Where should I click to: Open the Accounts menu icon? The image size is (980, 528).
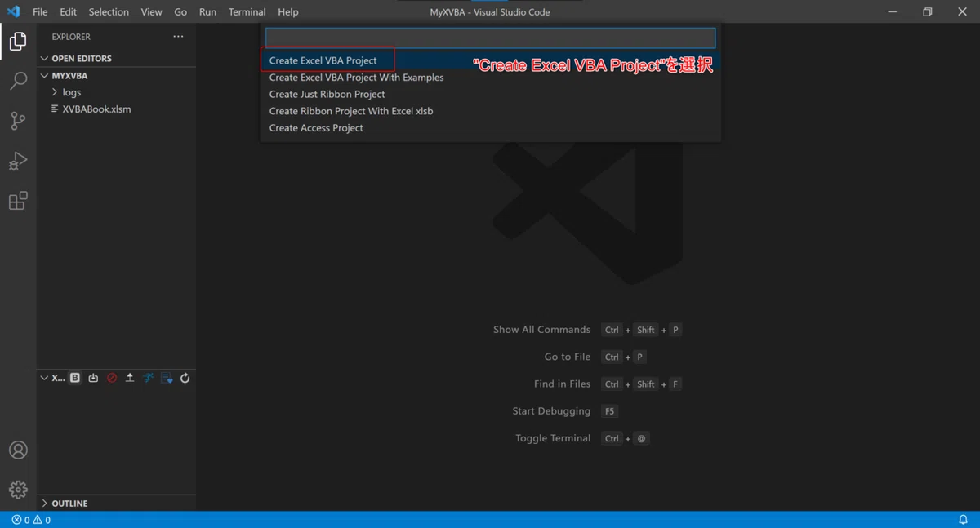click(18, 450)
